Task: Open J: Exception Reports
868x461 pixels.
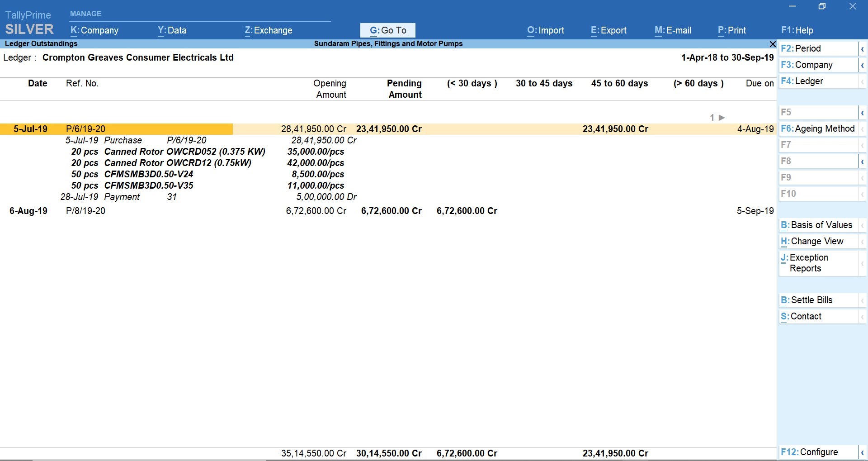Action: (x=818, y=263)
